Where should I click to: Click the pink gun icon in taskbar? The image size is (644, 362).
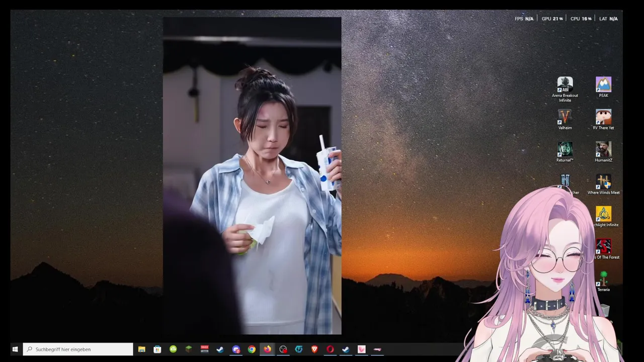coord(377,349)
